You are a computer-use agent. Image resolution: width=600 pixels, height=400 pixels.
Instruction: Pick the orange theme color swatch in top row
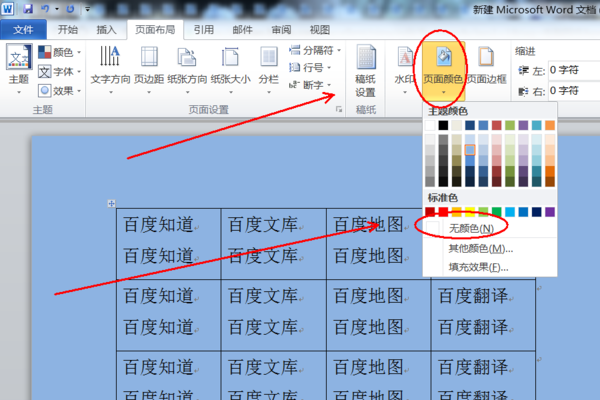pos(550,125)
